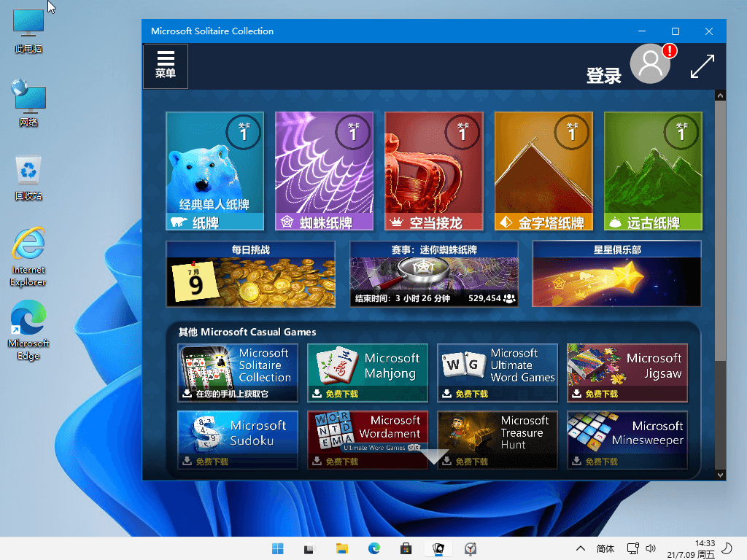
Task: Open the 蜘蛛纸牌 Spider Solitaire tile
Action: [x=324, y=171]
